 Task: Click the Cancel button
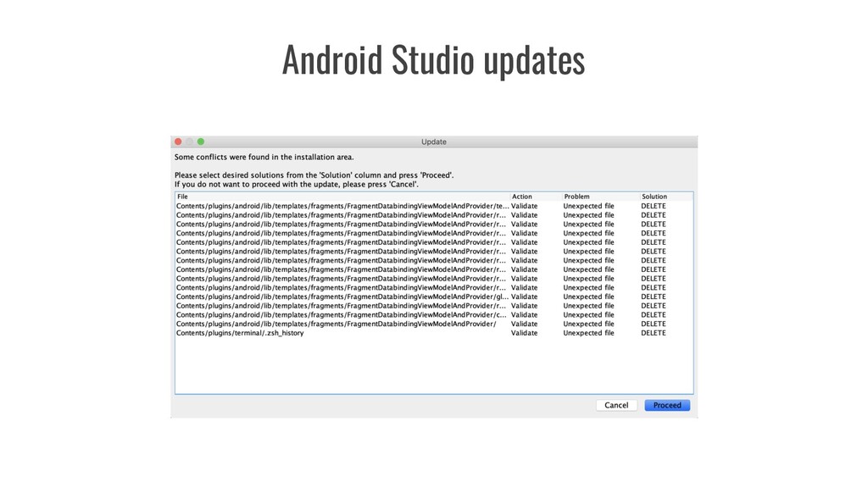coord(616,405)
